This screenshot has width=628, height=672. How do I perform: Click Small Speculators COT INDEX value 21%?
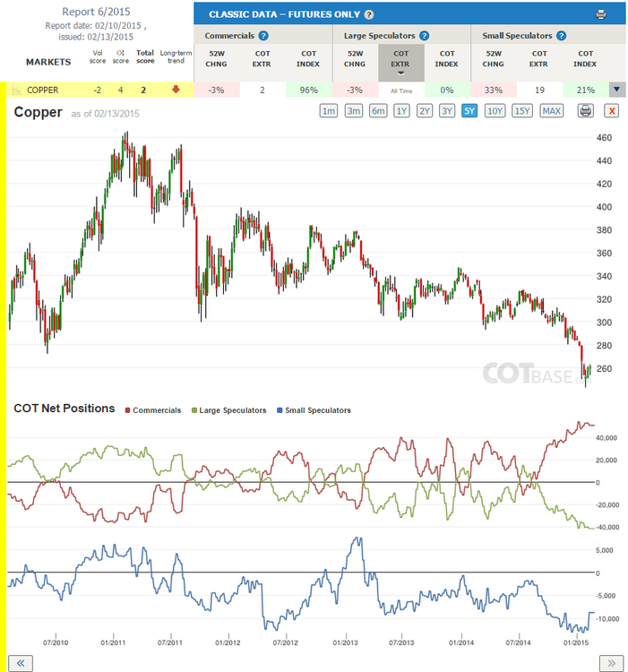coord(586,90)
